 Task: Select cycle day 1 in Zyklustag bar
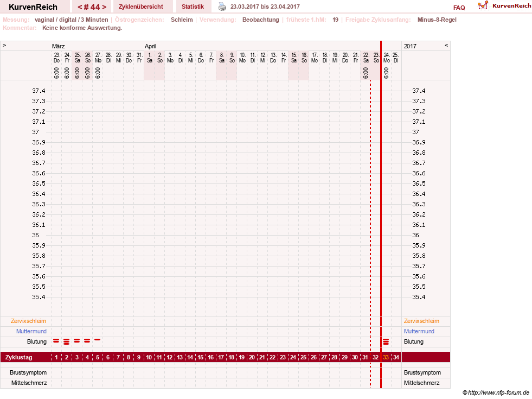(56, 357)
